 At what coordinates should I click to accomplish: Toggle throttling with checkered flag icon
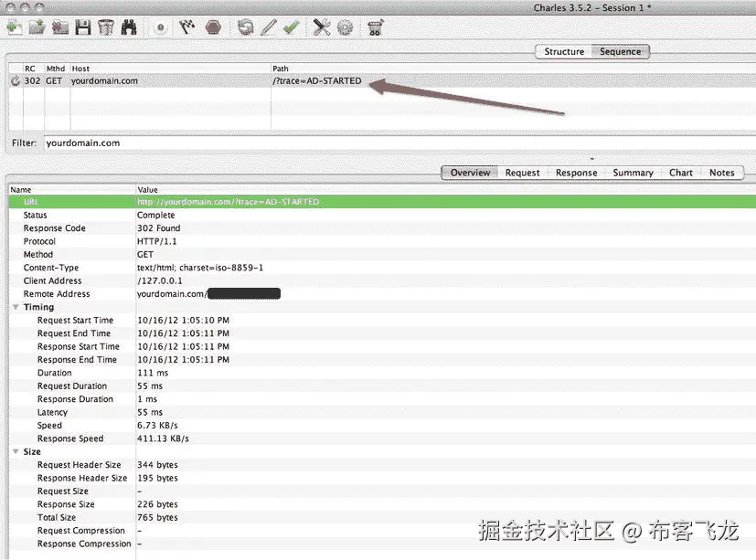tap(187, 27)
